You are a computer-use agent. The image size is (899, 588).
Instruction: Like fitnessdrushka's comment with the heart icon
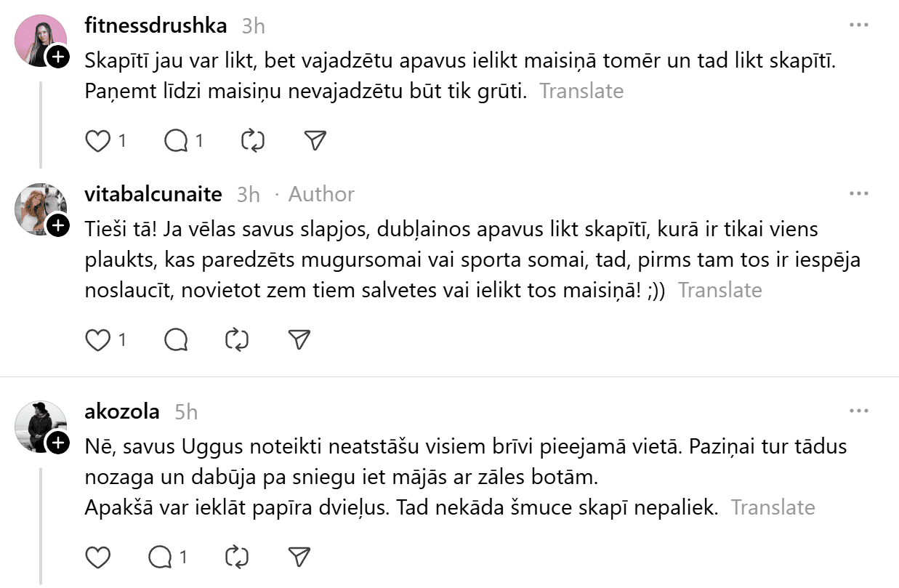click(x=97, y=140)
